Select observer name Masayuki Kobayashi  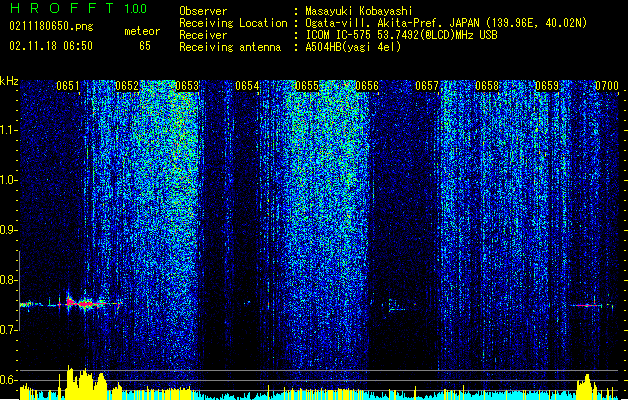point(359,11)
